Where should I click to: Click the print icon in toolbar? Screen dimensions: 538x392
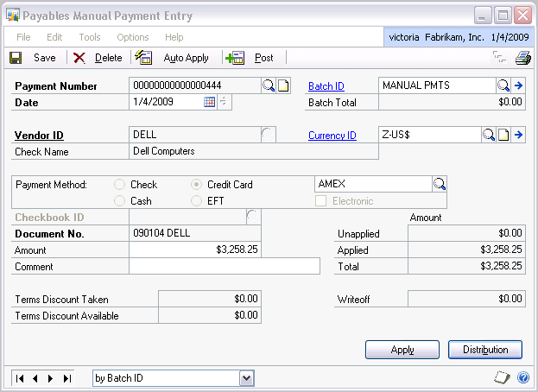[522, 58]
